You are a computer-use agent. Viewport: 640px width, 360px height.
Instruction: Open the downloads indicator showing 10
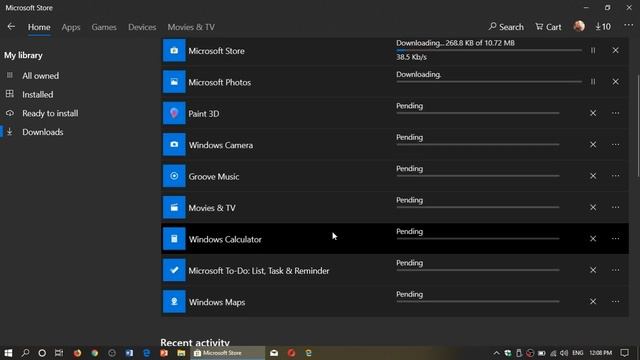tap(602, 27)
